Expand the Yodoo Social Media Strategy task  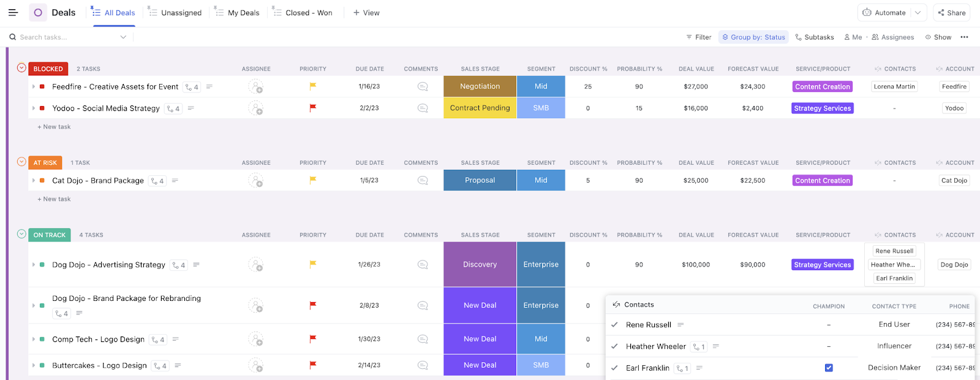pos(34,108)
